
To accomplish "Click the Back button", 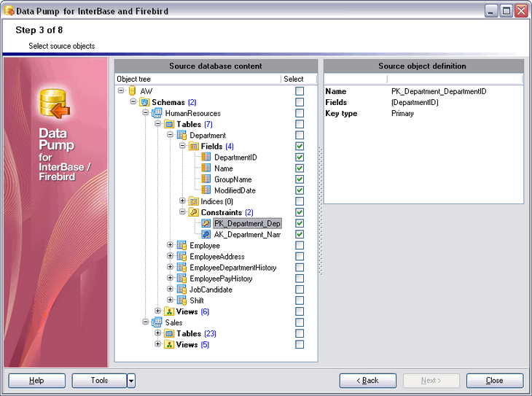I will coord(367,380).
